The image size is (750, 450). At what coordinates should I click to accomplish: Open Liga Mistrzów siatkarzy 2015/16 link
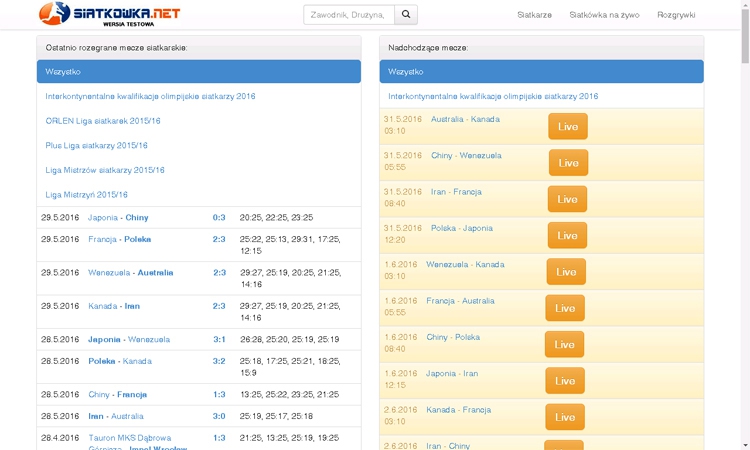105,170
